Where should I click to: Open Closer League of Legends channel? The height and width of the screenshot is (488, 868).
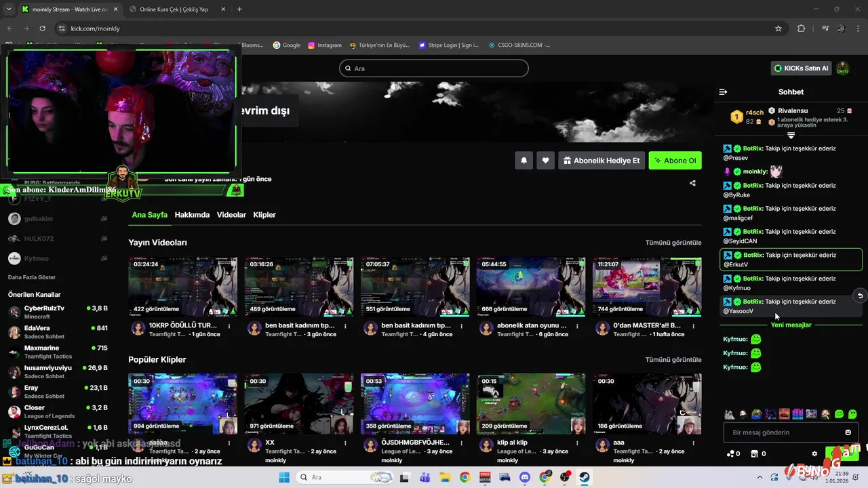coord(58,411)
